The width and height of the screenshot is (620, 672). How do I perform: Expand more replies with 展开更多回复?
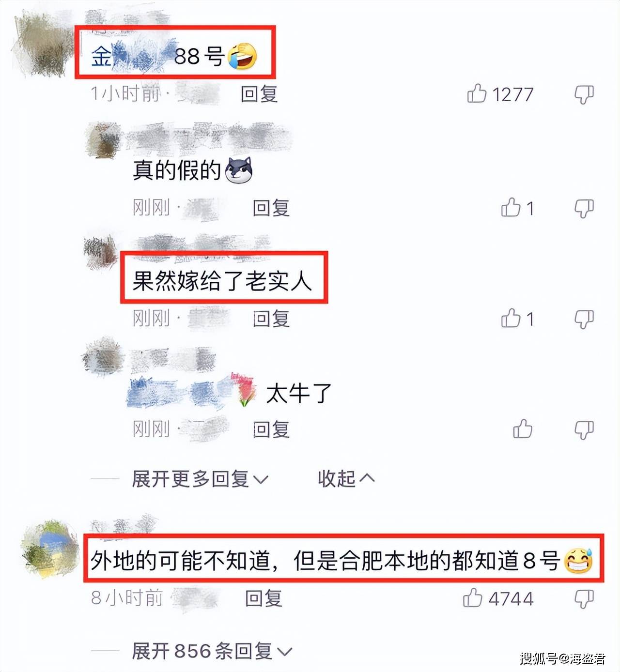(200, 479)
